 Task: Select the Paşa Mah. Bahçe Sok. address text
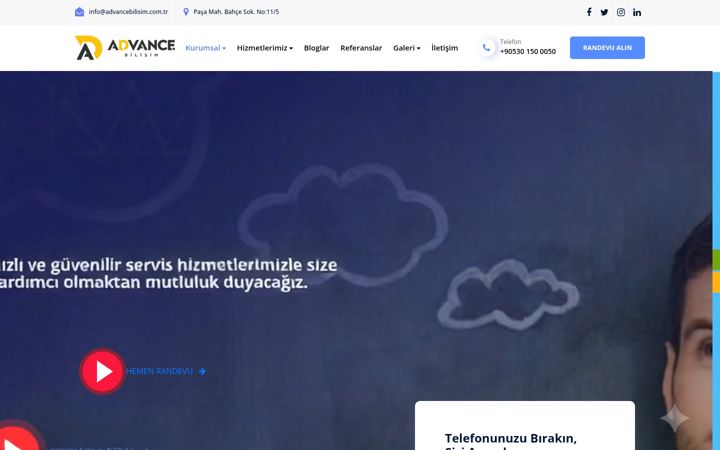pos(236,12)
